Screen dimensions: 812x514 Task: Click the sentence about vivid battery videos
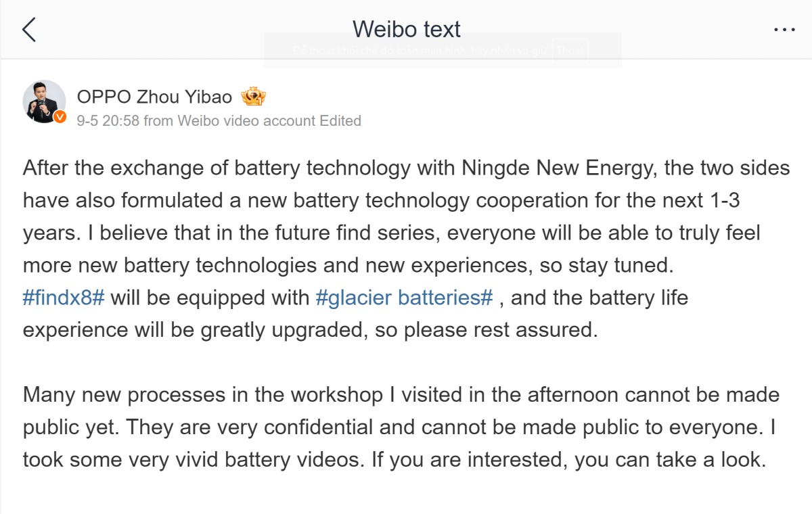click(394, 460)
